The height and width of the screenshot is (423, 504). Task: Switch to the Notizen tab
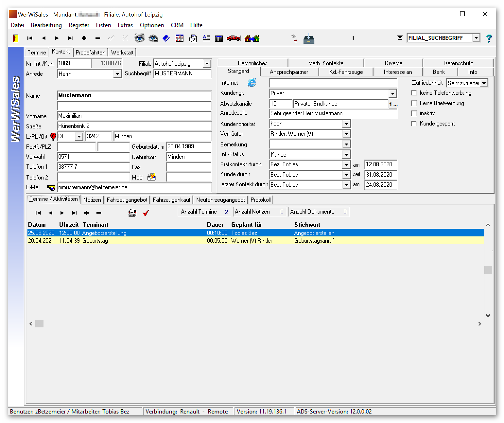(x=92, y=200)
